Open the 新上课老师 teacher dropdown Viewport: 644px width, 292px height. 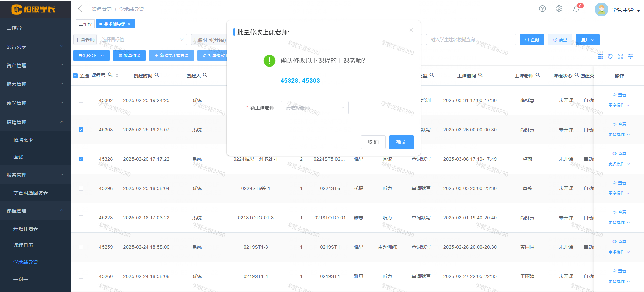(314, 108)
